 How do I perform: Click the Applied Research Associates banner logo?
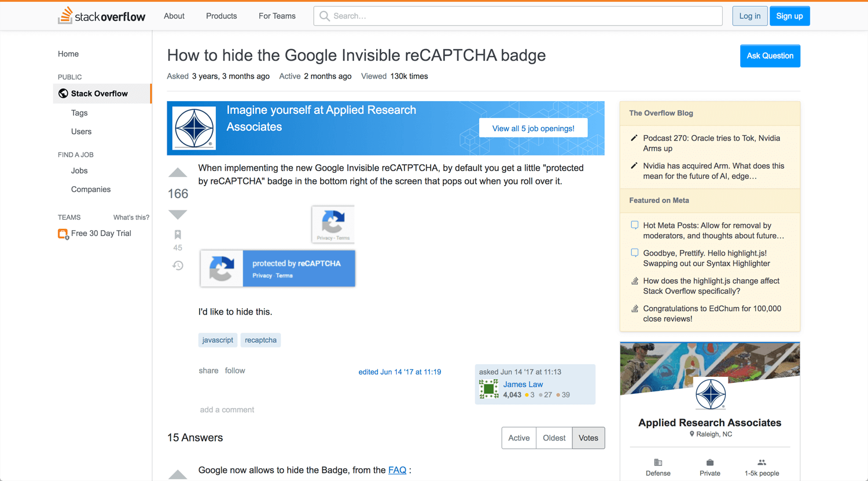194,128
